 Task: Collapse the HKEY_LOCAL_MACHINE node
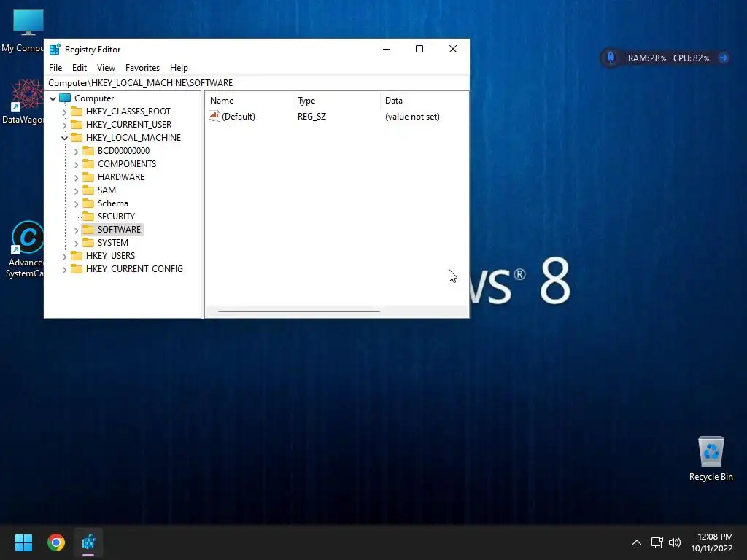pyautogui.click(x=64, y=138)
